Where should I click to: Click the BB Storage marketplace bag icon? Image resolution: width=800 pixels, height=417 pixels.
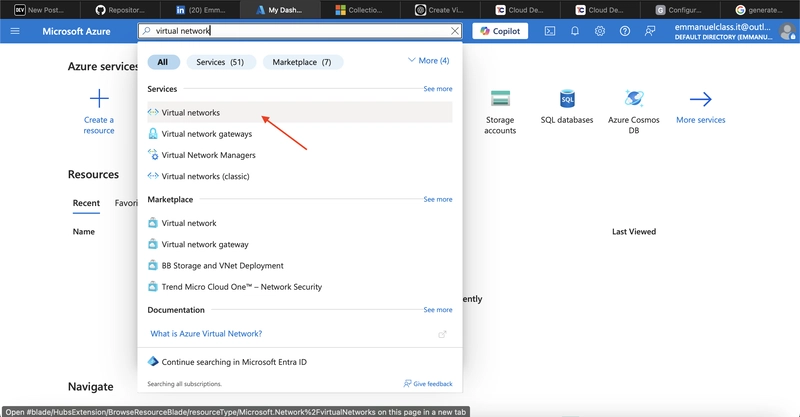[153, 265]
